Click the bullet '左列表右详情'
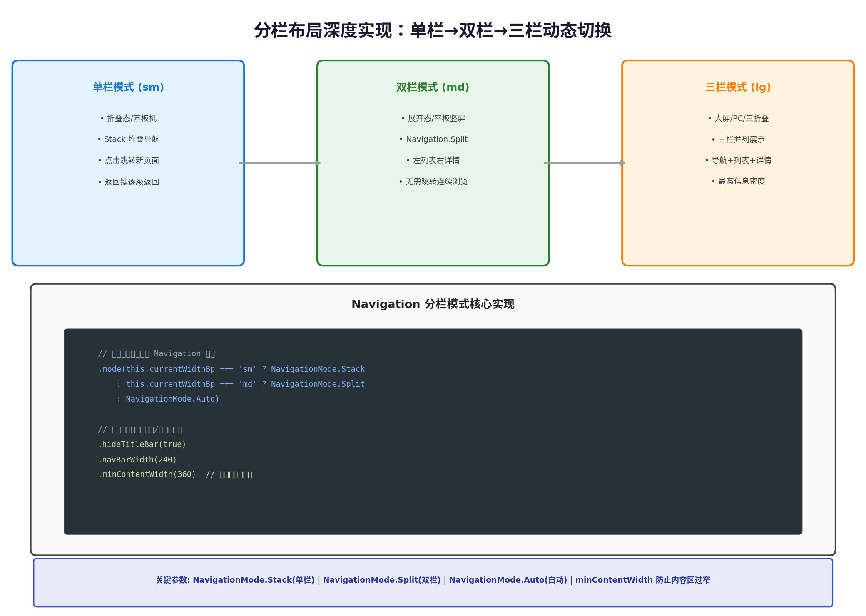 click(433, 160)
